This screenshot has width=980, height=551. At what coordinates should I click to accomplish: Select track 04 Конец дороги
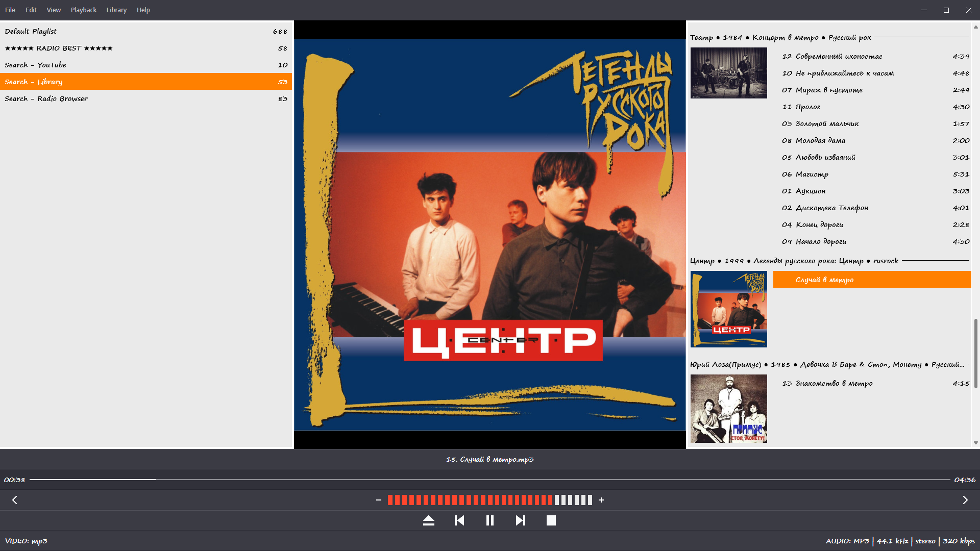(872, 224)
